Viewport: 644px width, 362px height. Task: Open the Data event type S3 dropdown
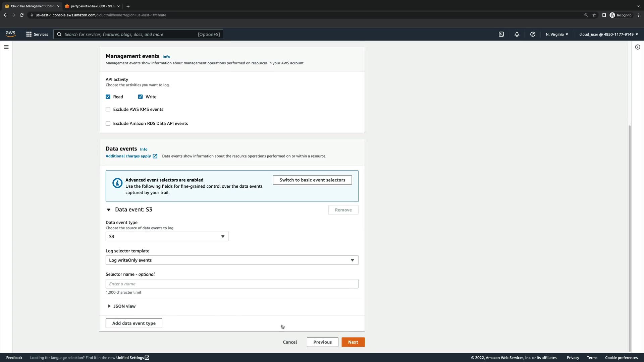(x=167, y=237)
